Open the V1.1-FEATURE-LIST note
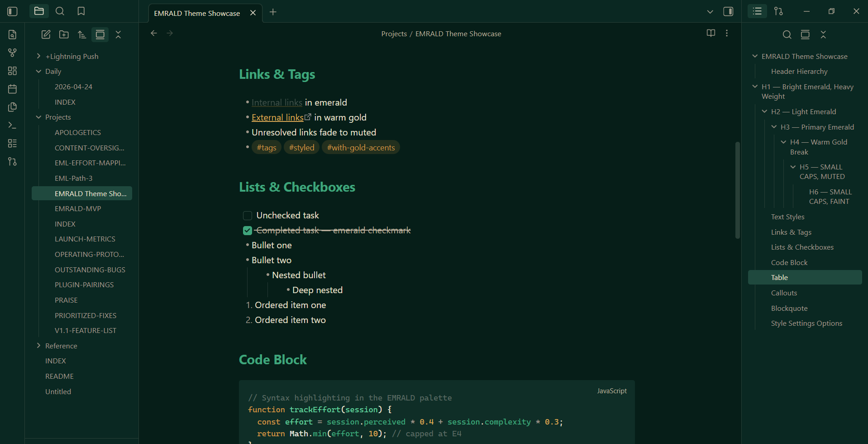Viewport: 868px width, 444px height. 86,330
